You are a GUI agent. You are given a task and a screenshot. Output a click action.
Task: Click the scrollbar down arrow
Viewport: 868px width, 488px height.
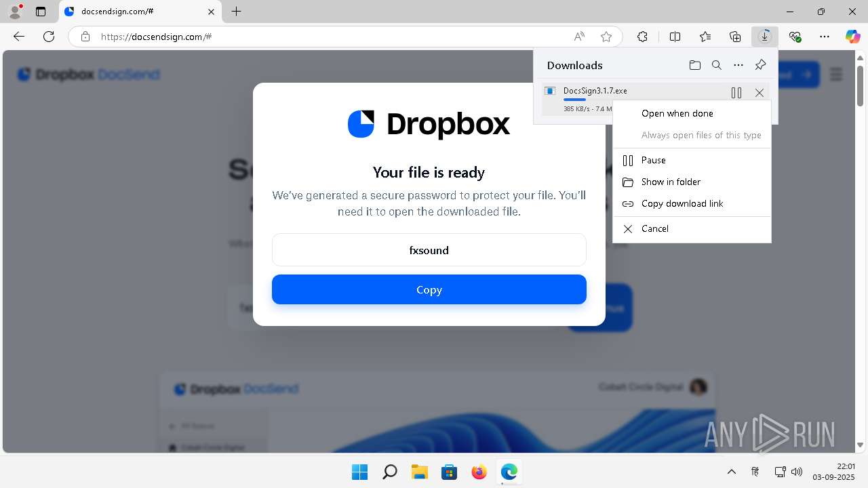tap(860, 445)
